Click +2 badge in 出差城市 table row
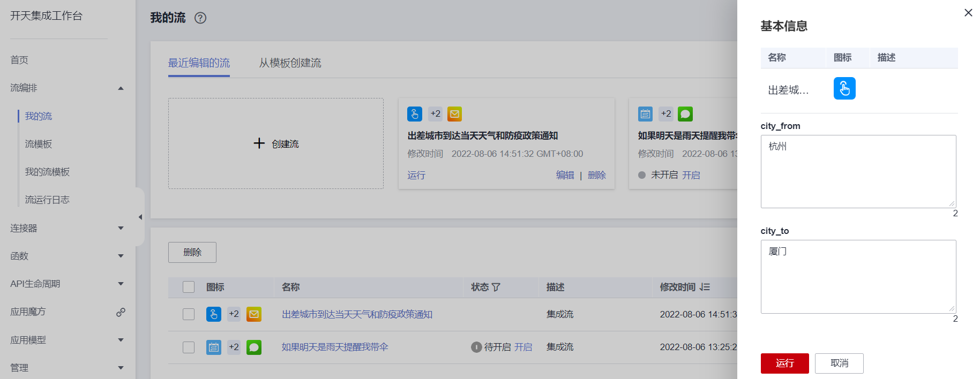 click(x=234, y=314)
